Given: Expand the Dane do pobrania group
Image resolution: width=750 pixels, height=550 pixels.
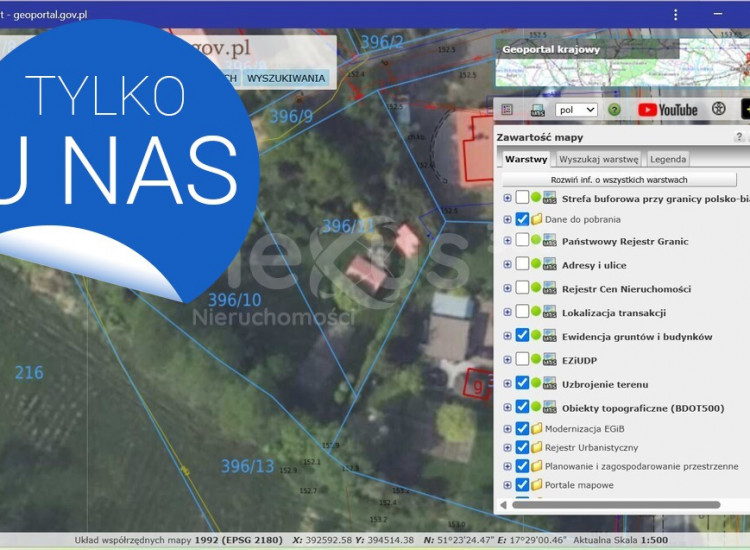Looking at the screenshot, I should (x=507, y=220).
